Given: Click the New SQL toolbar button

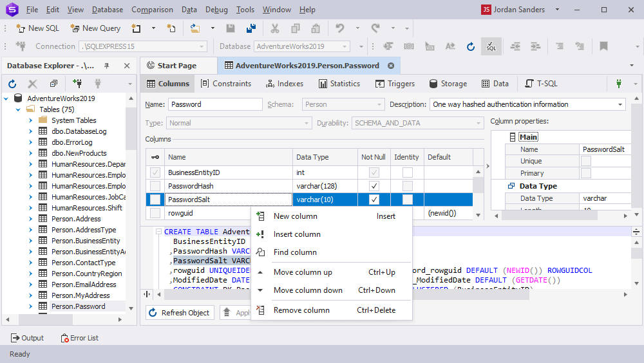Looking at the screenshot, I should (x=38, y=28).
